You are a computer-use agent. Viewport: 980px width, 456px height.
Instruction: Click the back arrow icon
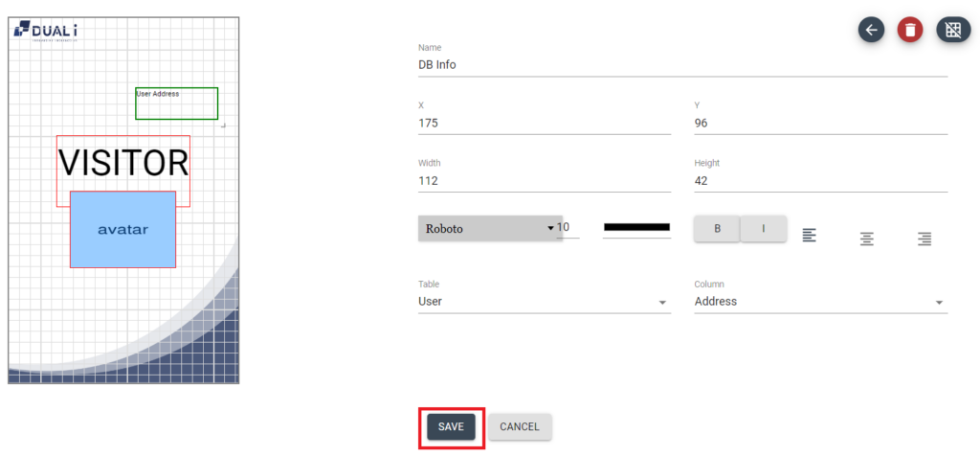pyautogui.click(x=871, y=30)
